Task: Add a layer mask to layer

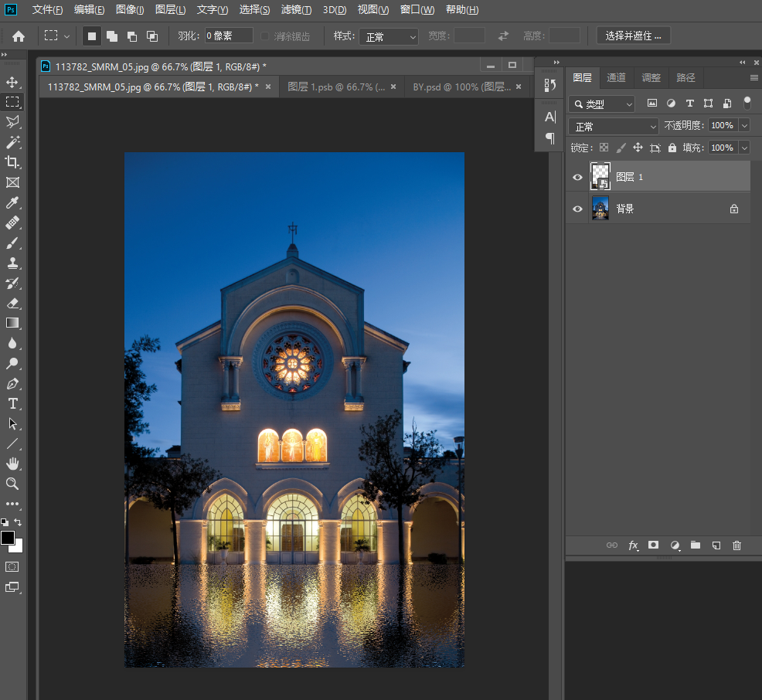Action: coord(653,545)
